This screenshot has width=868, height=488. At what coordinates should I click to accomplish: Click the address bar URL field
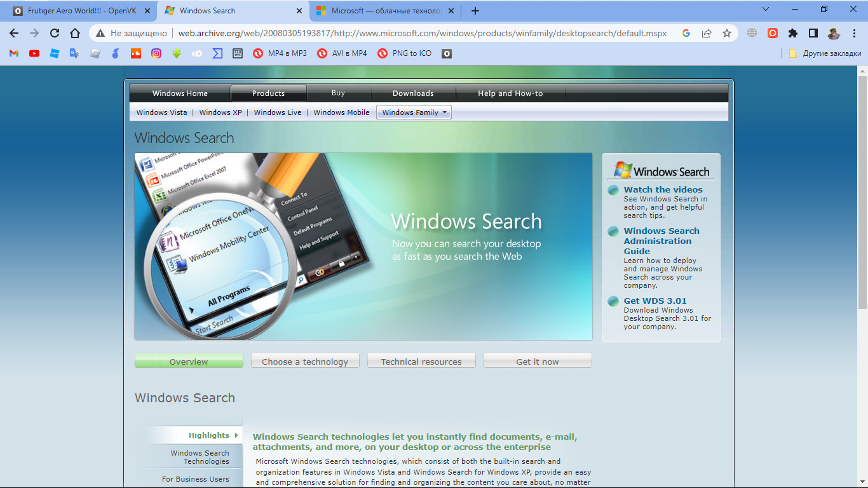pos(423,33)
